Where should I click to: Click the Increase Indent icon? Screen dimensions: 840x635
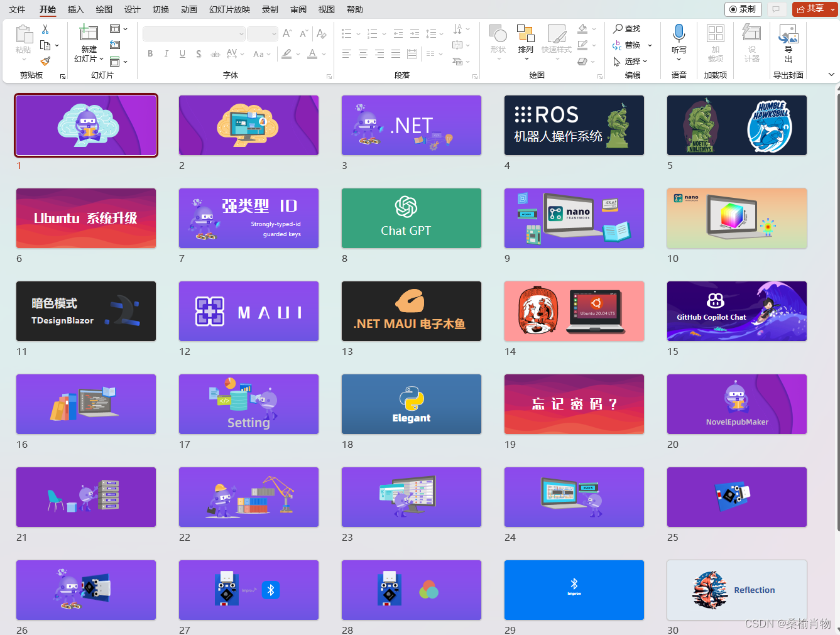click(415, 33)
